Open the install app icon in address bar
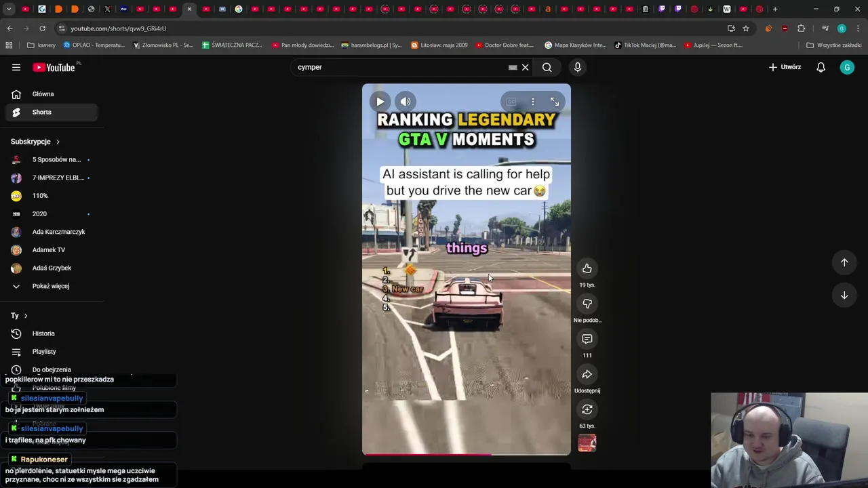 [731, 28]
